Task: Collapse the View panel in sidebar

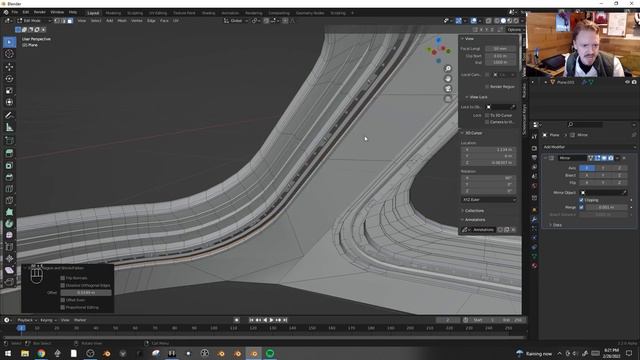Action: tap(468, 39)
